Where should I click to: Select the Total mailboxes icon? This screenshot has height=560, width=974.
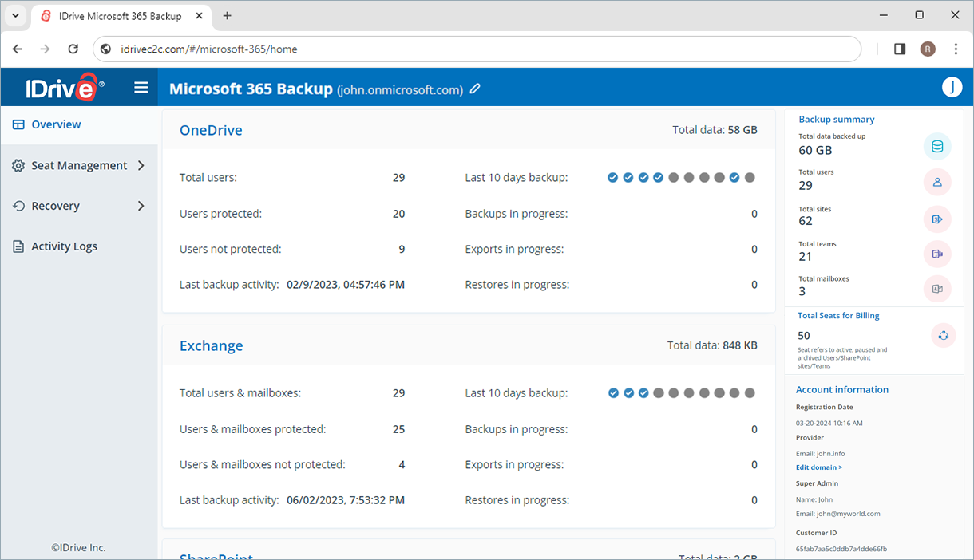point(937,289)
